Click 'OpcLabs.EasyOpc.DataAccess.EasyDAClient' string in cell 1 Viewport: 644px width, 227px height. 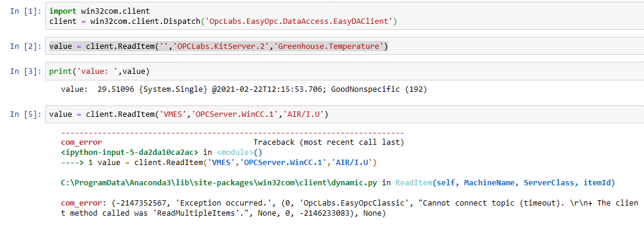click(299, 21)
